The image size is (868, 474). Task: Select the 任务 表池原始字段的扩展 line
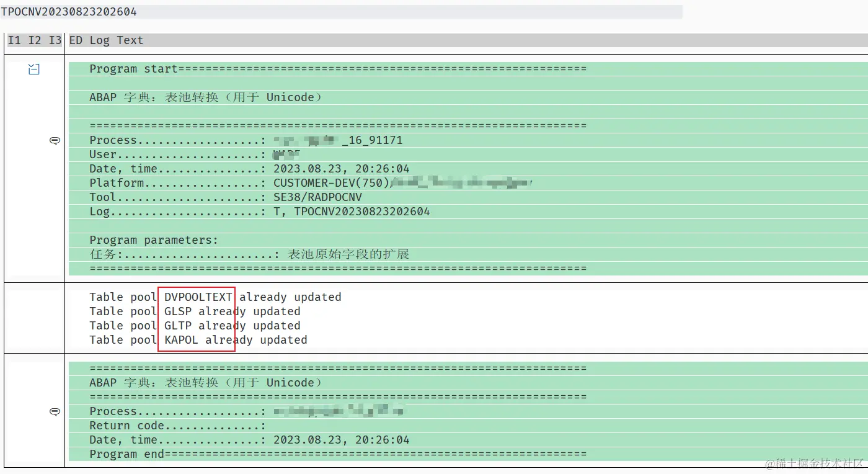pyautogui.click(x=249, y=254)
